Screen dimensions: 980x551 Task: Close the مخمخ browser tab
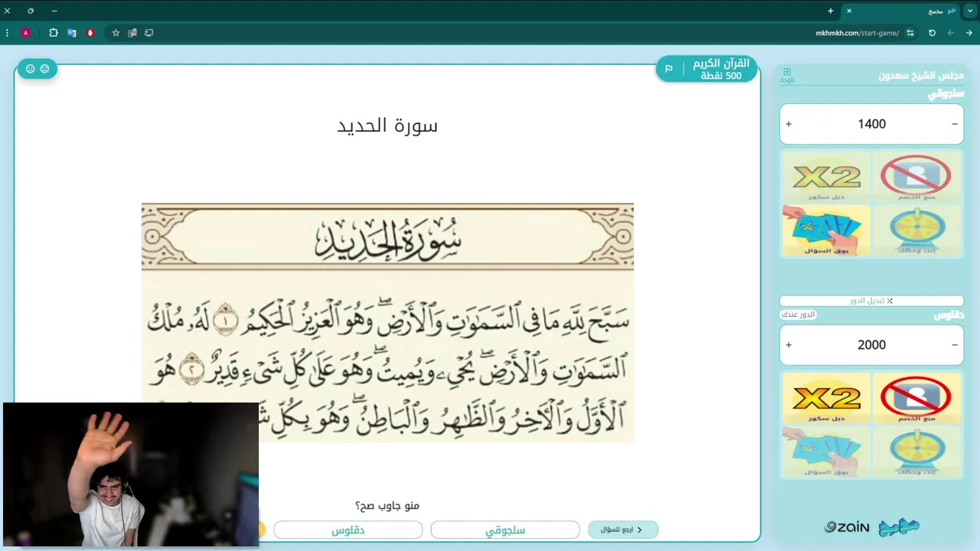point(849,11)
